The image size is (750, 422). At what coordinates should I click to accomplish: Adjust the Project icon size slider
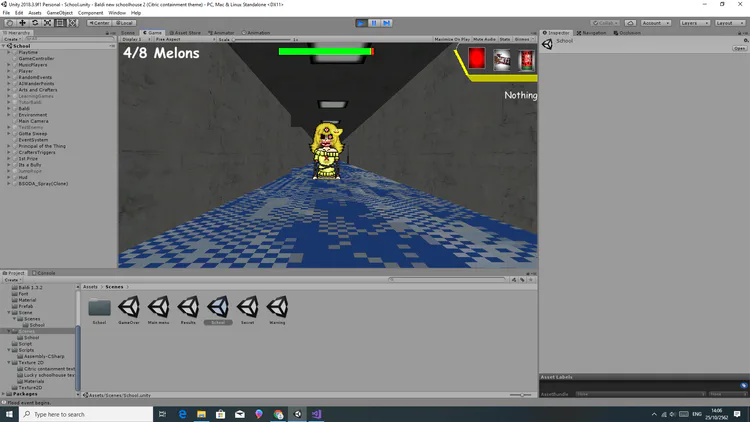(x=521, y=395)
